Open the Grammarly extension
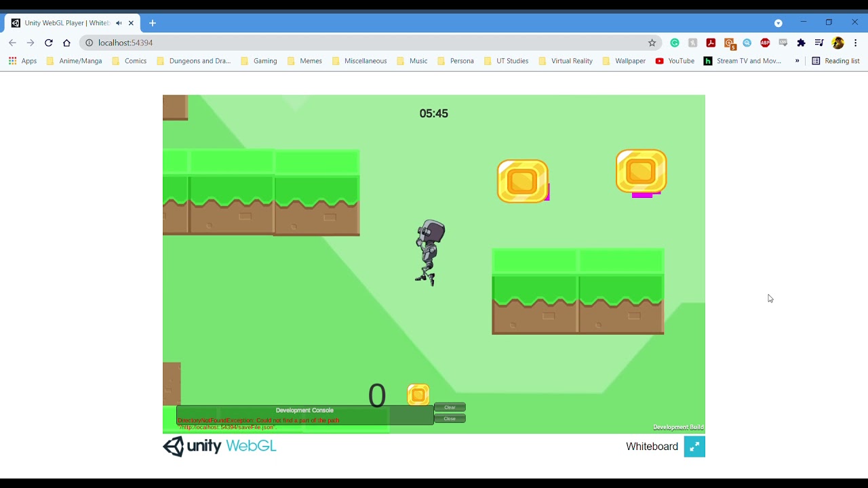The image size is (868, 488). (675, 43)
